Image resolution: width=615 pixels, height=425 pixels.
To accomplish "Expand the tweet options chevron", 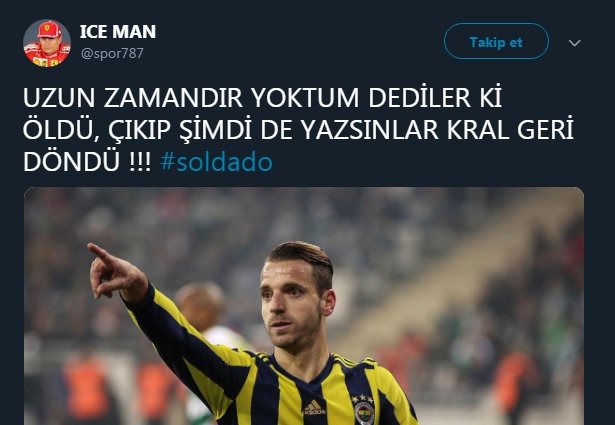I will click(x=575, y=43).
